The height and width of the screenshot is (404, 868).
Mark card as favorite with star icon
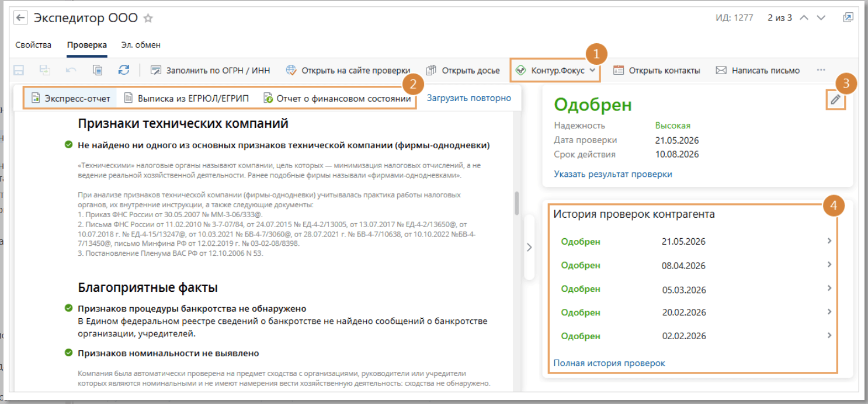148,19
